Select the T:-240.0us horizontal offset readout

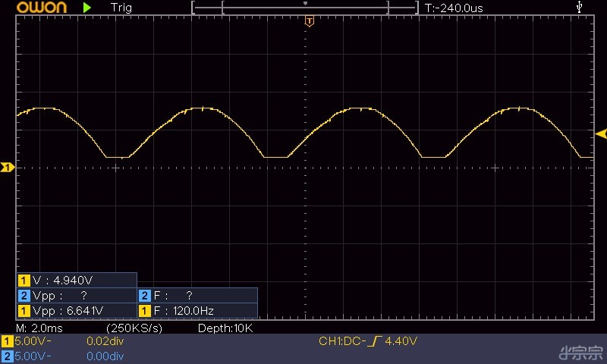click(454, 8)
